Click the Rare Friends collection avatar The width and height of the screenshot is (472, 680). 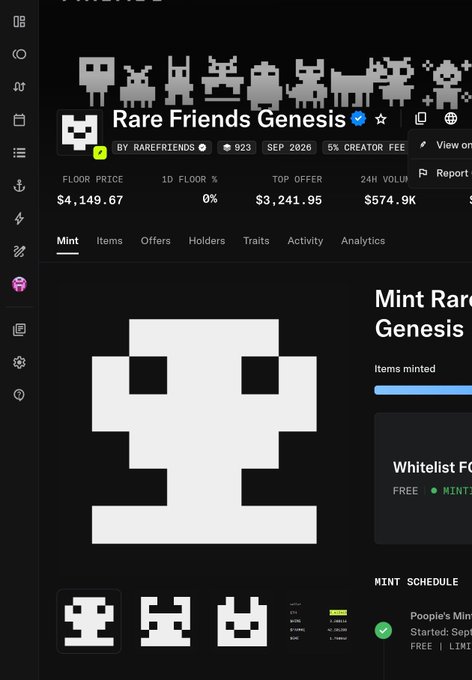pos(79,132)
